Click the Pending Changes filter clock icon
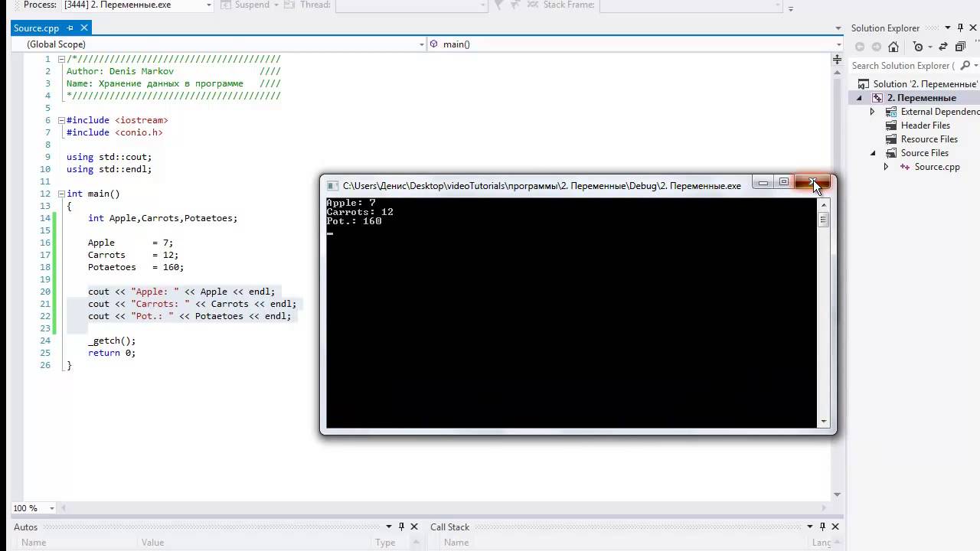Viewport: 980px width, 551px height. click(x=919, y=47)
